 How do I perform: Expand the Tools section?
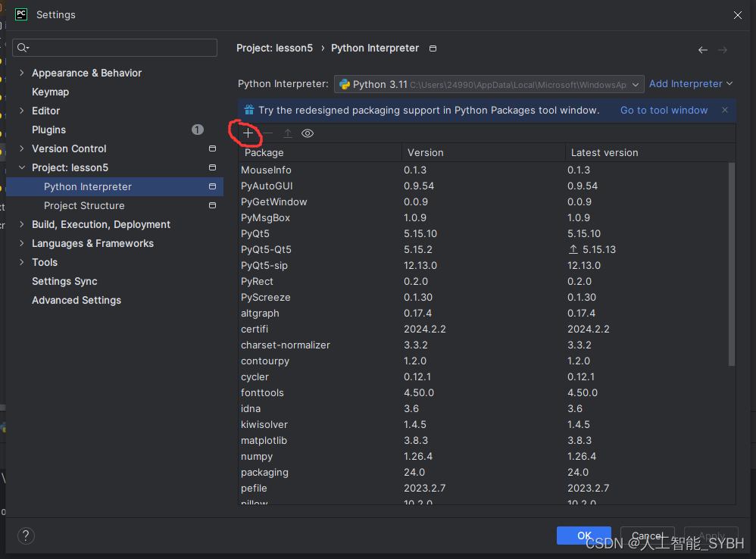[x=22, y=262]
